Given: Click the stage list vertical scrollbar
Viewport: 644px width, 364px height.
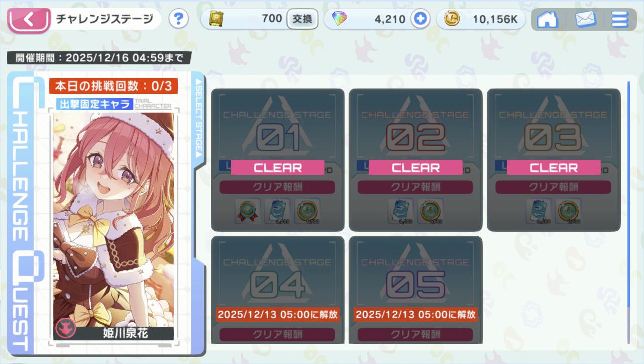Looking at the screenshot, I should pos(628,212).
